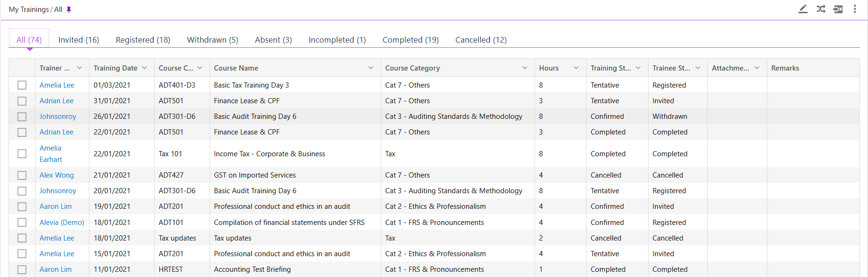Click the pencil edit icon
The height and width of the screenshot is (277, 868).
tap(803, 9)
